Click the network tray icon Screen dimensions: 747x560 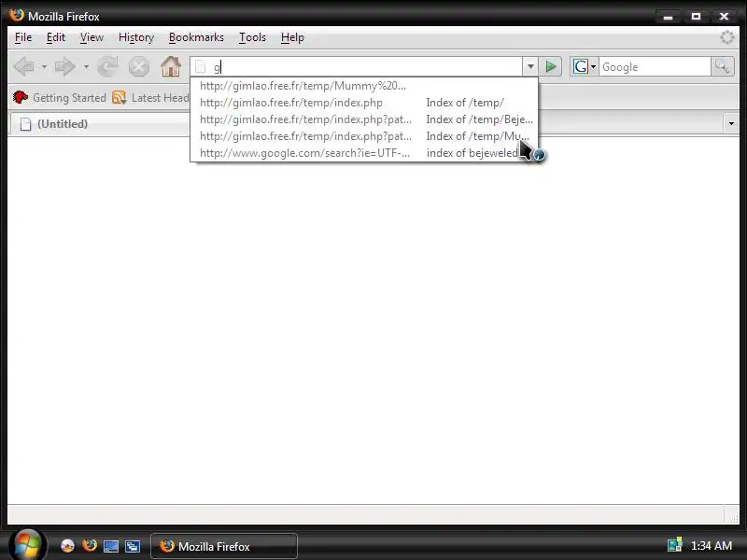pos(674,545)
